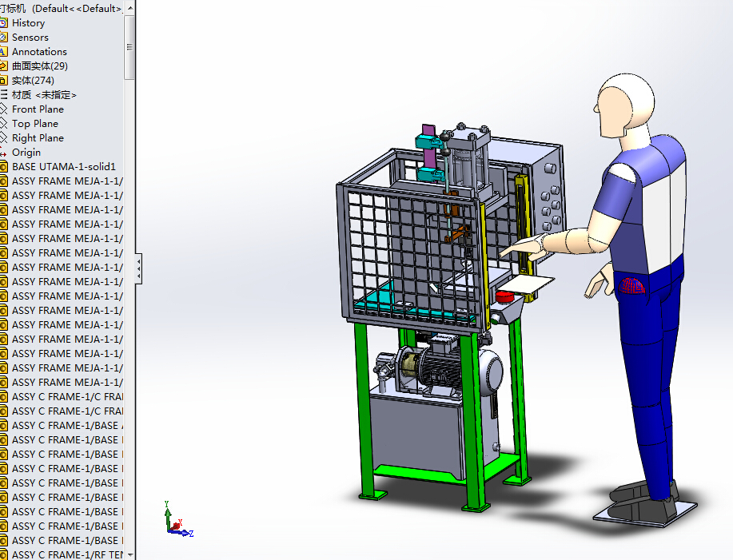Click the feature tree scrollbar up arrow
This screenshot has width=733, height=560.
pyautogui.click(x=130, y=8)
